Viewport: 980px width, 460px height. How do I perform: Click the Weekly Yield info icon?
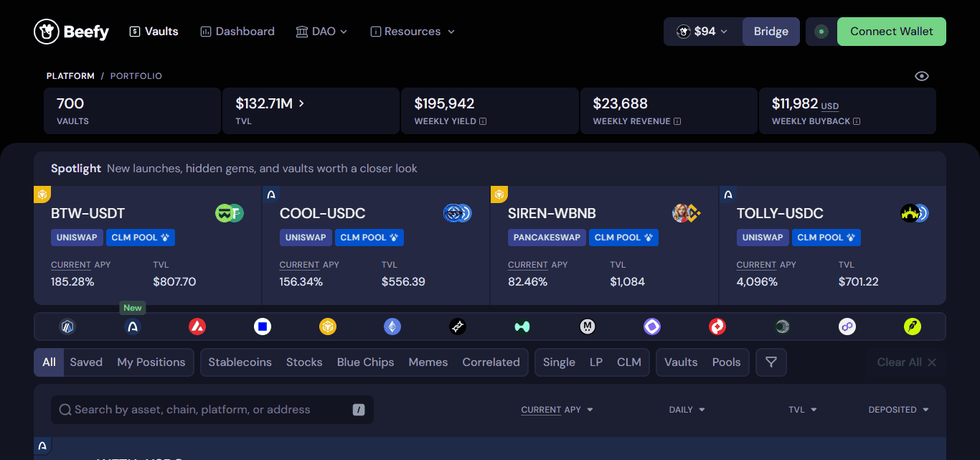tap(483, 121)
